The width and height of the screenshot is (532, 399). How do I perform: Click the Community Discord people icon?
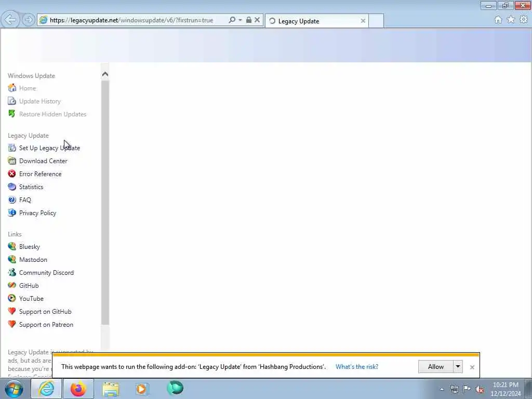[x=12, y=272]
